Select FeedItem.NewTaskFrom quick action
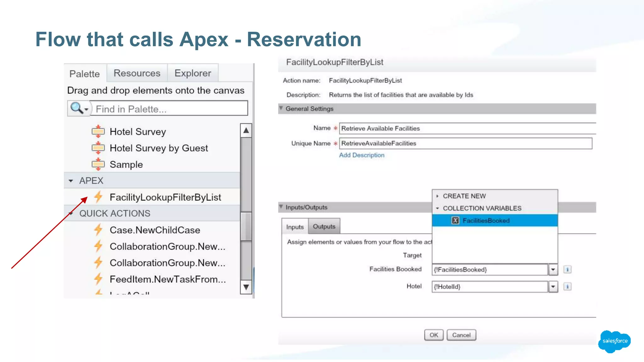This screenshot has height=362, width=644. click(168, 279)
